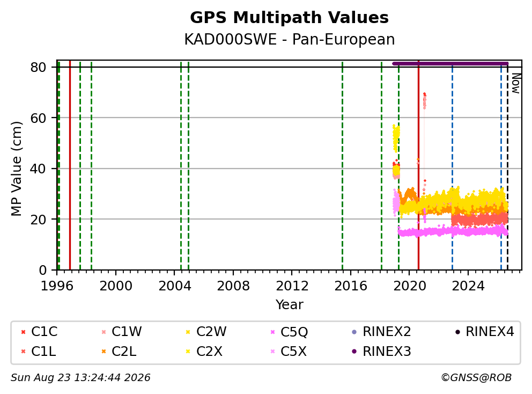This screenshot has height=394, width=532.
Task: Click the 80 y-axis tick label
Action: click(38, 67)
